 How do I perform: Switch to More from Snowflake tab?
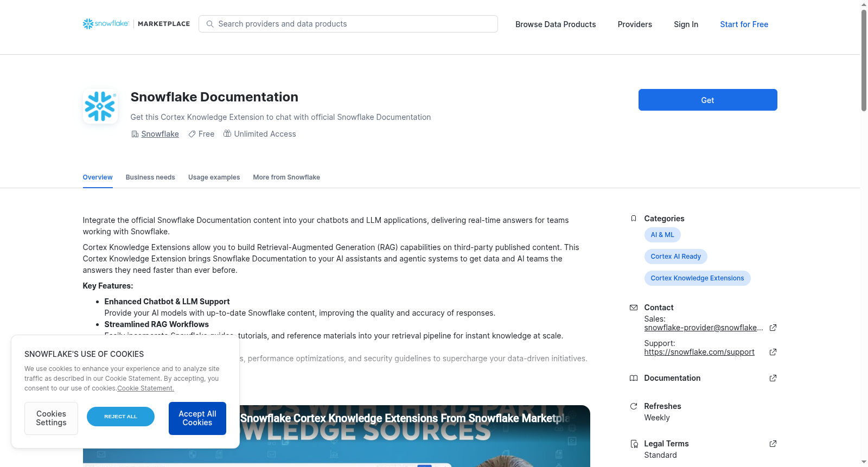click(x=286, y=177)
